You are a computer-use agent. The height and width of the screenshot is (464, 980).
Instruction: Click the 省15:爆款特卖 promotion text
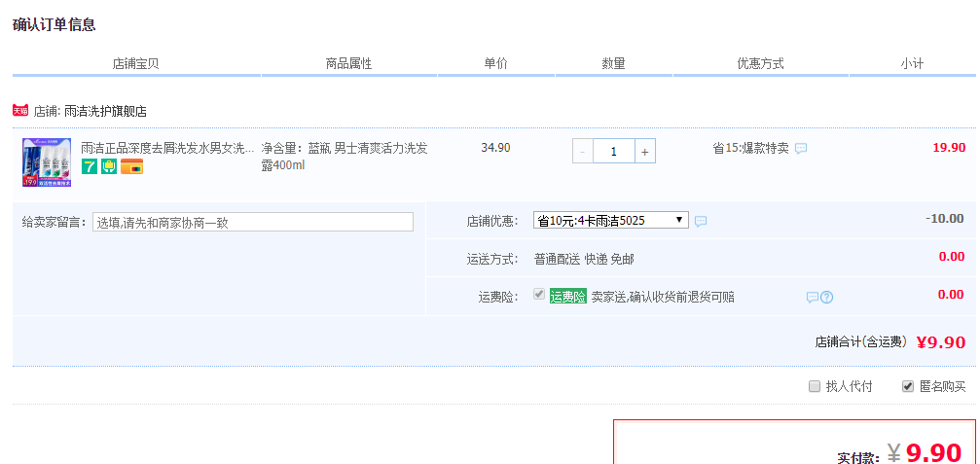click(750, 149)
